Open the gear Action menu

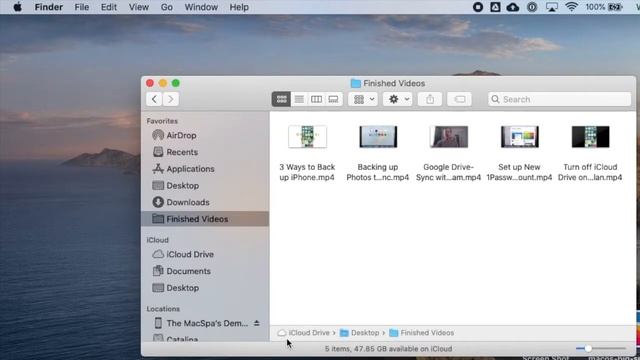pos(398,99)
